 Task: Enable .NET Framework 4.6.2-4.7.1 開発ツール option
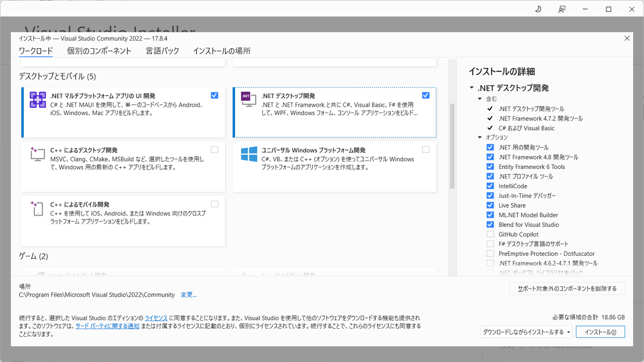[490, 263]
